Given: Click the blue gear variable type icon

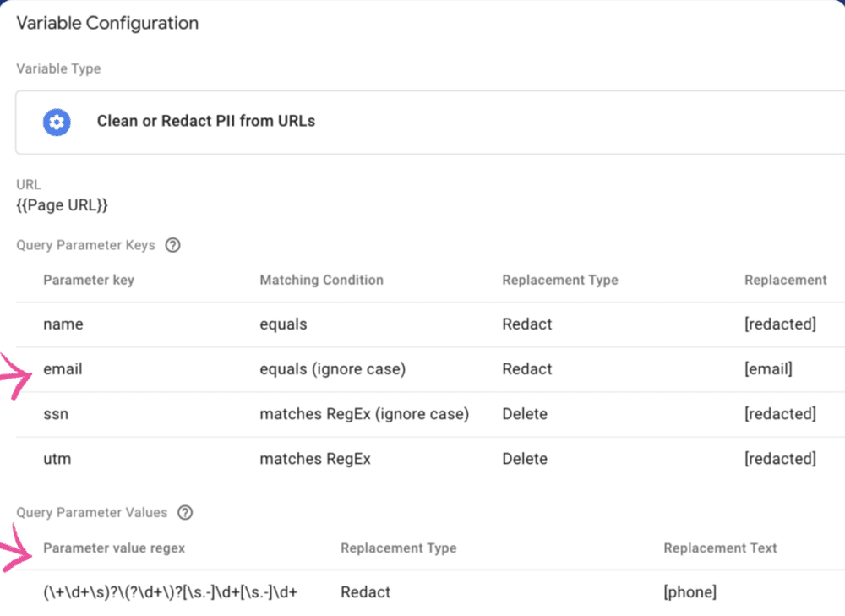Looking at the screenshot, I should pos(56,122).
